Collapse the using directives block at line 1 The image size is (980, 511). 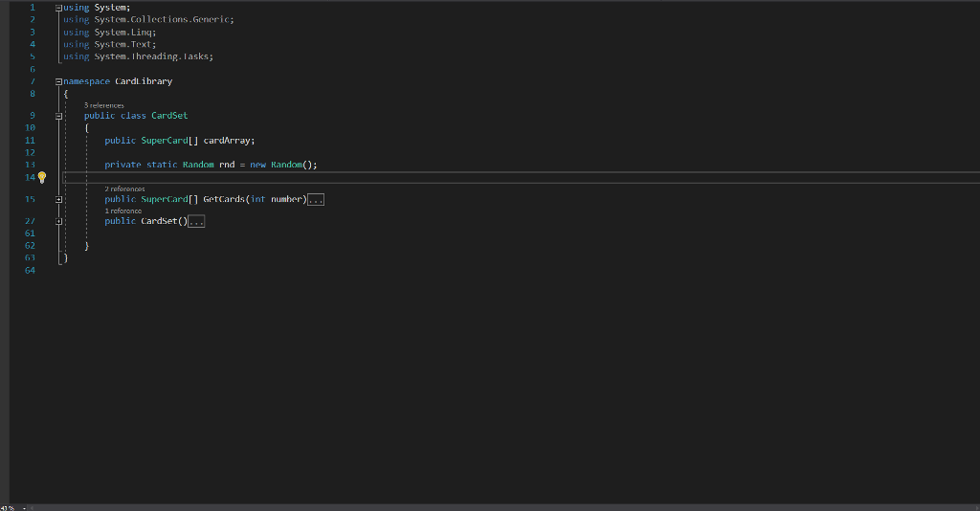click(58, 8)
